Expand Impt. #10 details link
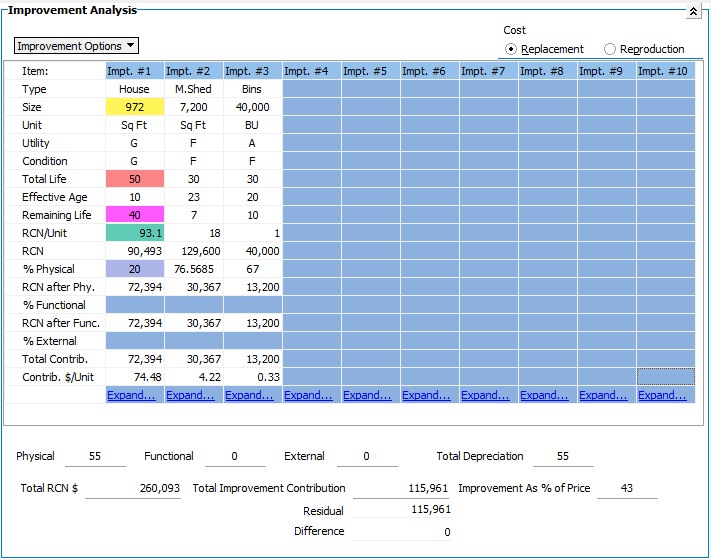Screen dimensions: 711x560 662,395
